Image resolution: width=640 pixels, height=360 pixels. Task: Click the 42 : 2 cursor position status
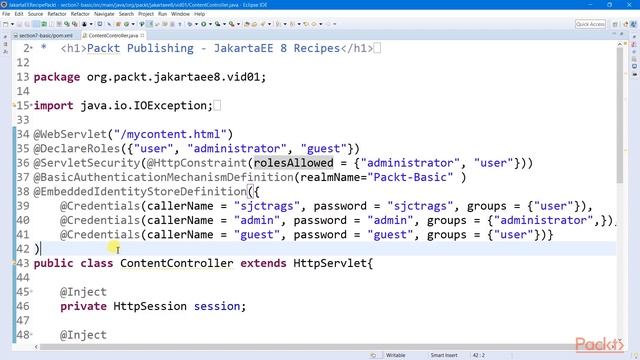pyautogui.click(x=478, y=356)
